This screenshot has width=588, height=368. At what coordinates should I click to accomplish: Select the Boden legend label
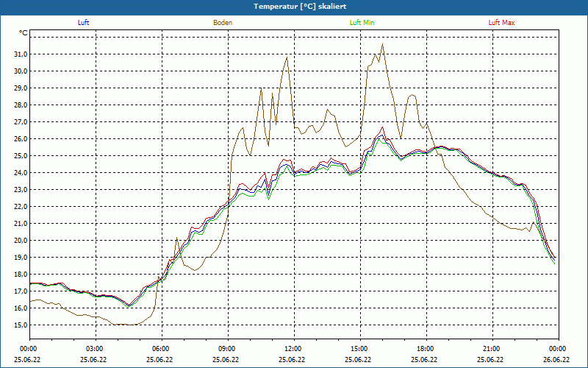coord(223,23)
